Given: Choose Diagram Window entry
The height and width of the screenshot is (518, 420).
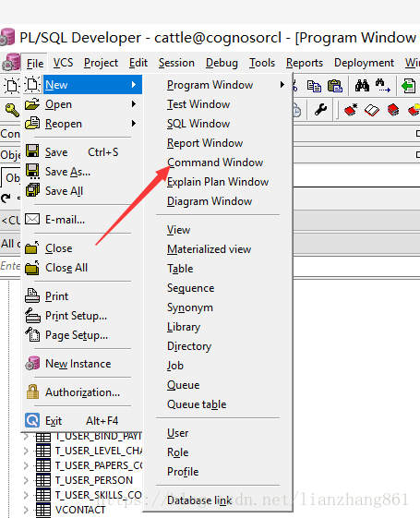Looking at the screenshot, I should (x=210, y=201).
